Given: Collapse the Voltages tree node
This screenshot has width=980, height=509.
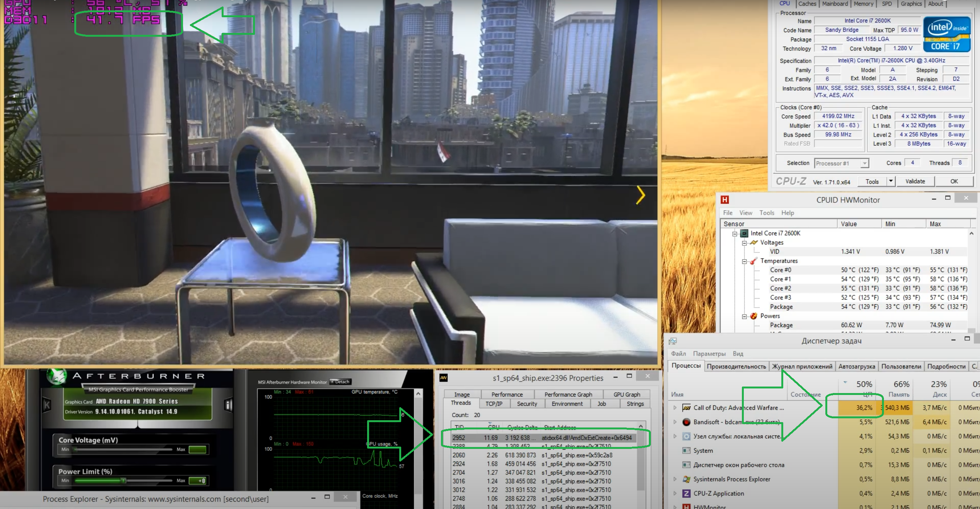Looking at the screenshot, I should coord(744,243).
